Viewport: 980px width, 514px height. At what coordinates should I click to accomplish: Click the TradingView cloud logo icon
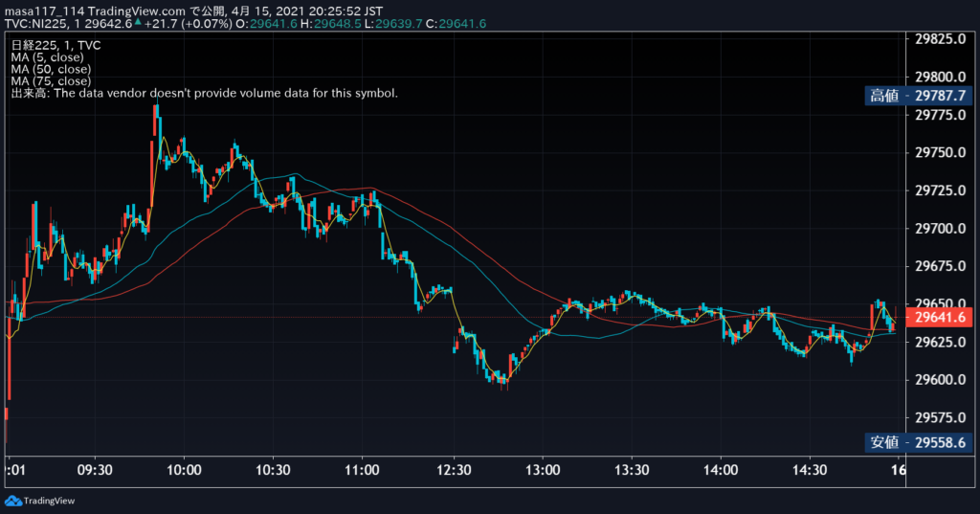pos(13,501)
